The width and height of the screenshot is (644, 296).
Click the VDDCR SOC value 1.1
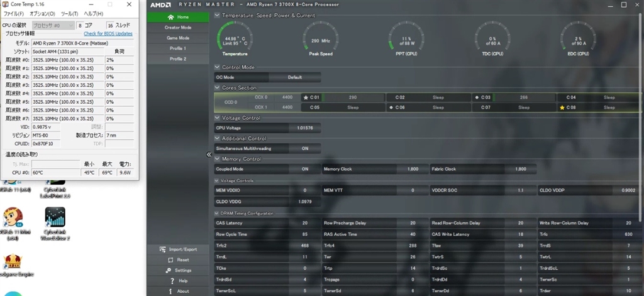click(x=520, y=190)
